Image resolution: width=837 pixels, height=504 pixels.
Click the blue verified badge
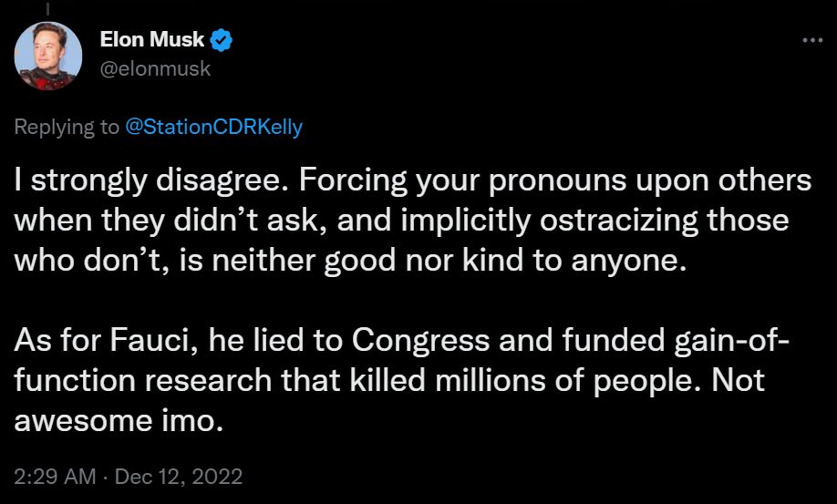point(222,40)
